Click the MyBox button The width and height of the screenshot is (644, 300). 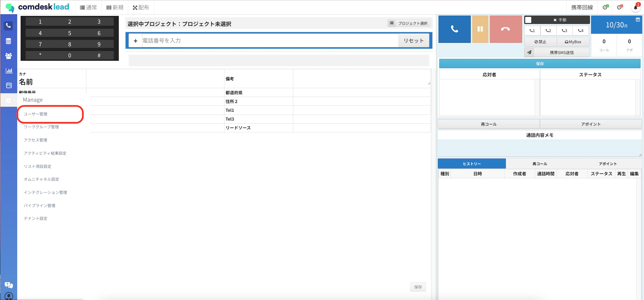(x=573, y=42)
